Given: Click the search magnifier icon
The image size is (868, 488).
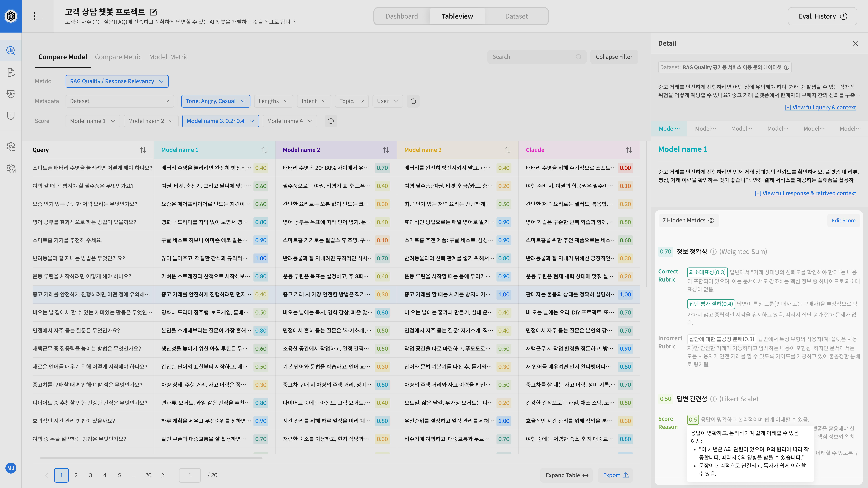Looking at the screenshot, I should click(579, 57).
